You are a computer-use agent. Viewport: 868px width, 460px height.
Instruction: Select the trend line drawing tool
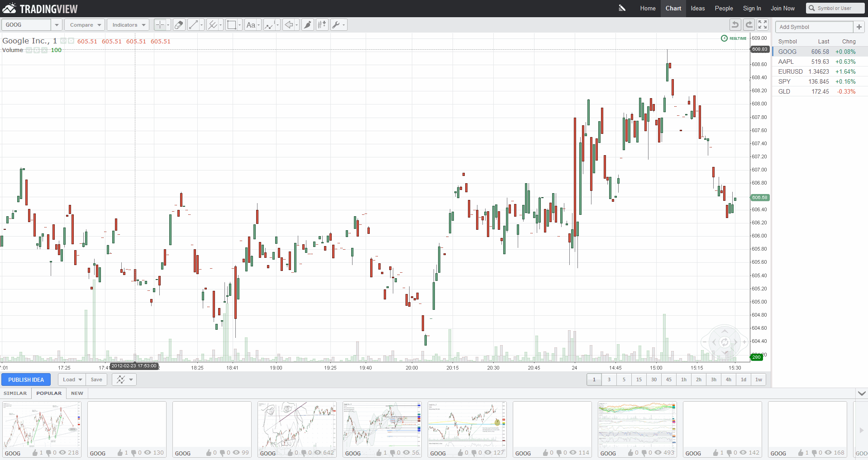[194, 25]
